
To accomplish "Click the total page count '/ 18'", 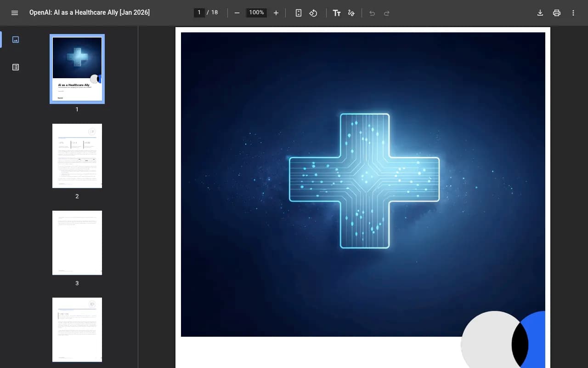I will pyautogui.click(x=212, y=12).
